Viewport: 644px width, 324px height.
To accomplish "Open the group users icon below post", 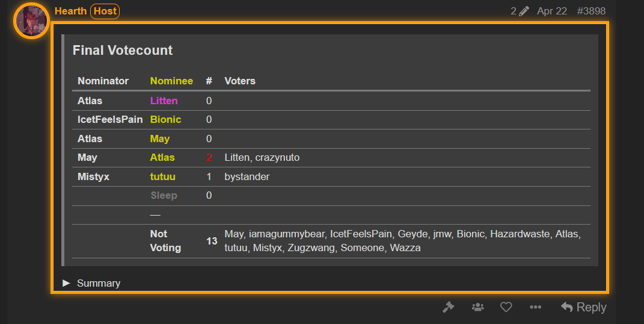I will click(477, 307).
